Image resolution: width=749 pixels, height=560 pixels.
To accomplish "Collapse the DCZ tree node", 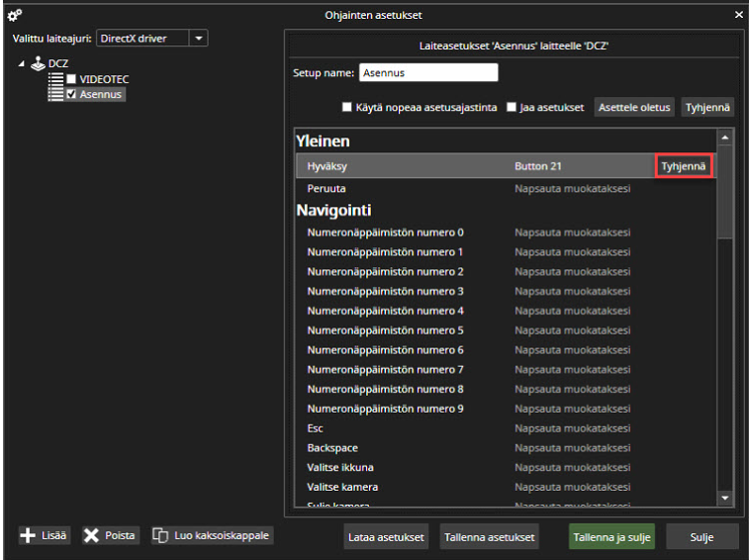I will [x=22, y=63].
